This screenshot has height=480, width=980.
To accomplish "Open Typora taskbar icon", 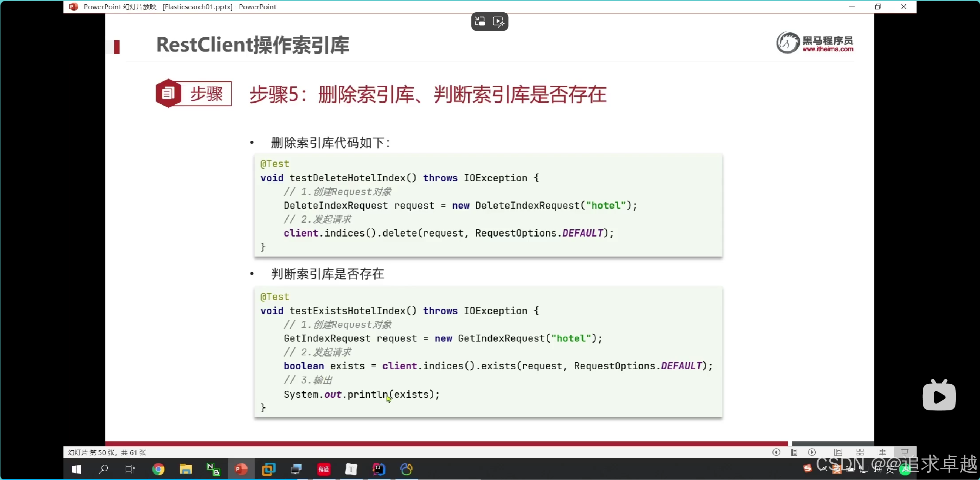I will click(351, 469).
